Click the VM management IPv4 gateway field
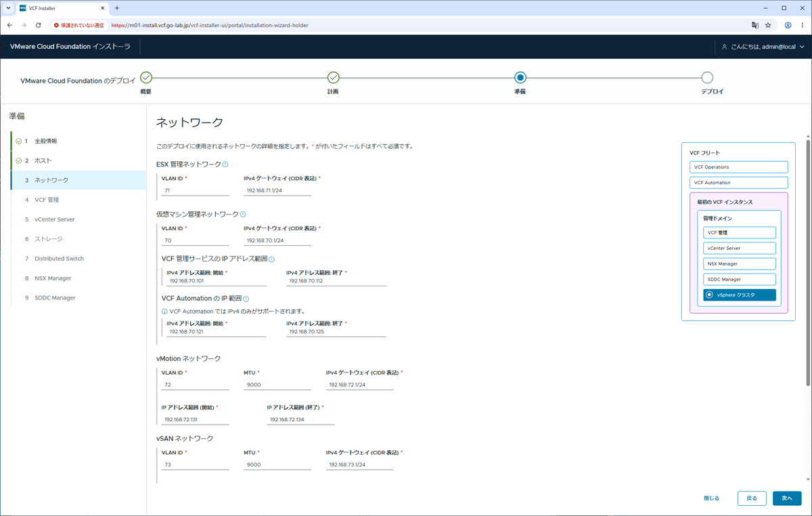 click(277, 240)
